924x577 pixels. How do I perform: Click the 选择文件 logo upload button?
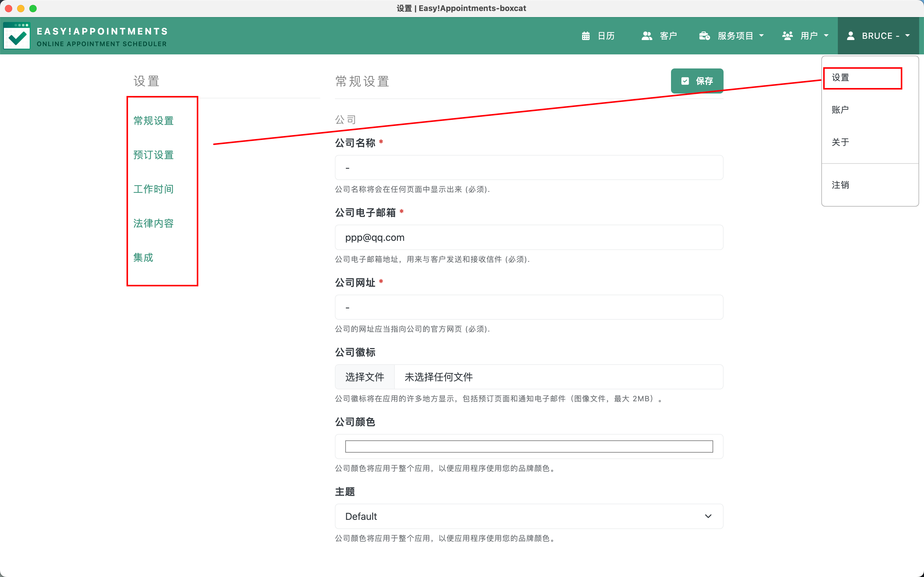[365, 377]
